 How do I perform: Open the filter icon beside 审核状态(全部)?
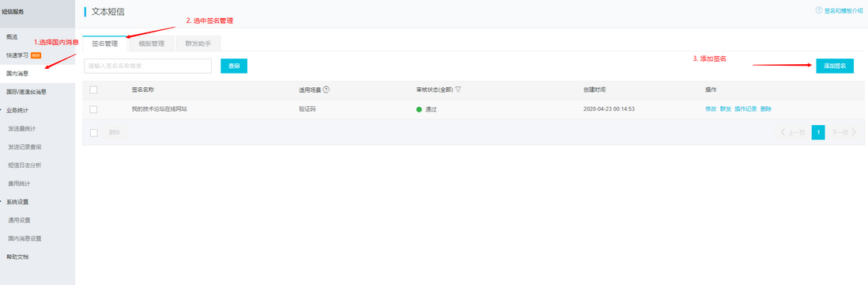click(459, 89)
